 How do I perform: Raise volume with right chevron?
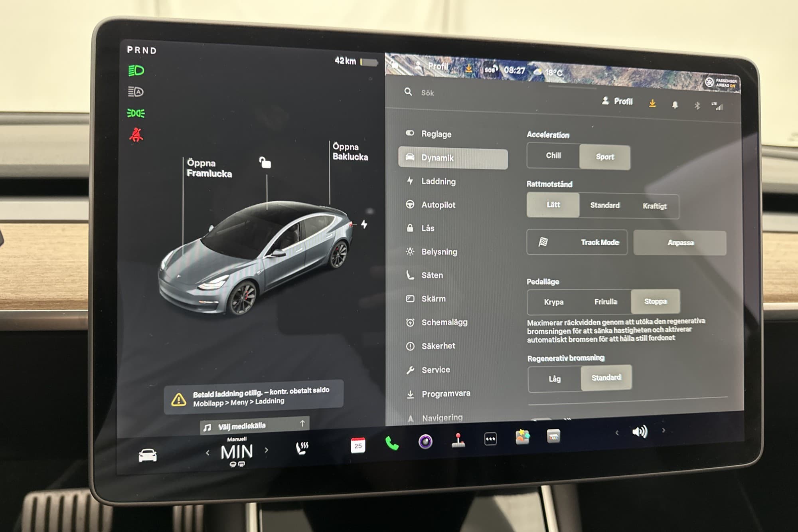pos(663,430)
